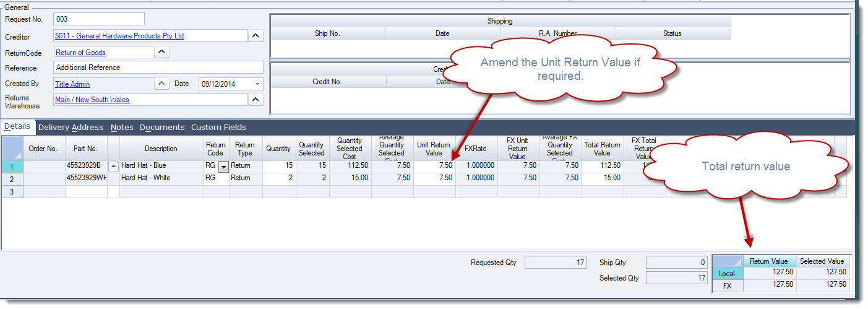This screenshot has width=868, height=309.
Task: Open the Return Code dropdown in row 1
Action: 223,167
